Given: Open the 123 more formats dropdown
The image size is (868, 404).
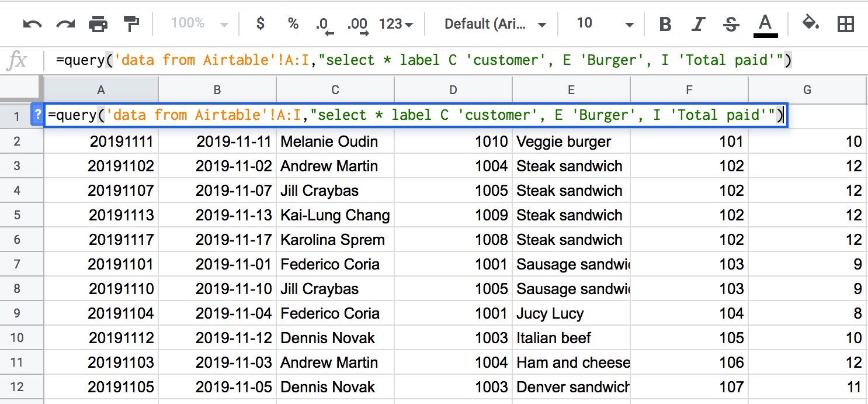Looking at the screenshot, I should 396,24.
